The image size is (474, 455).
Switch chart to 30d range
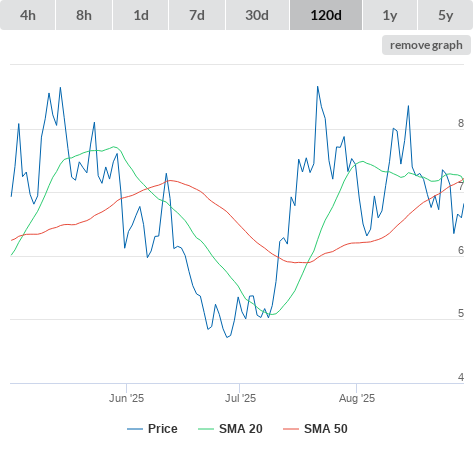(x=257, y=15)
